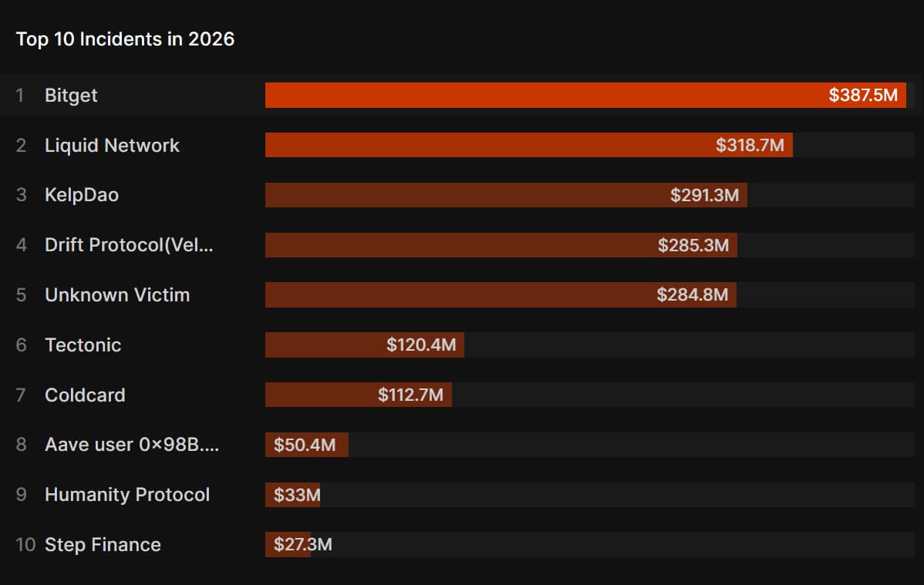The height and width of the screenshot is (585, 924).
Task: Click rank number 8 beside Aave user
Action: tap(22, 445)
